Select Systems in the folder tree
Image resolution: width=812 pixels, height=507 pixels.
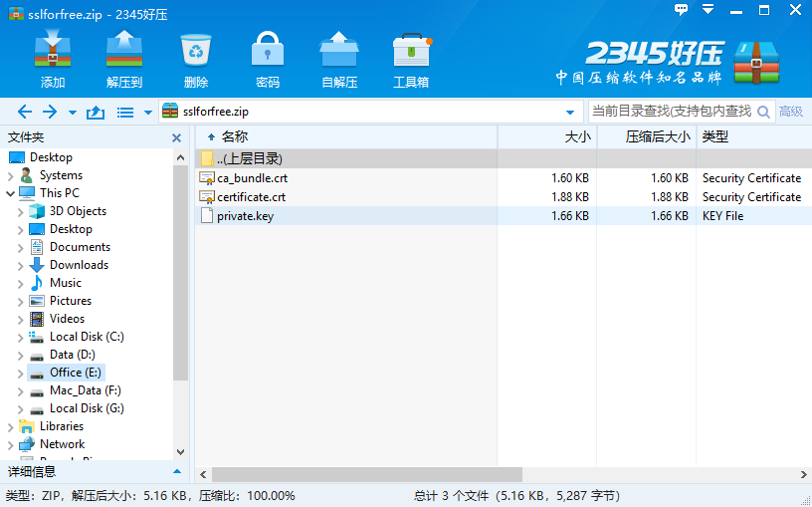click(61, 175)
